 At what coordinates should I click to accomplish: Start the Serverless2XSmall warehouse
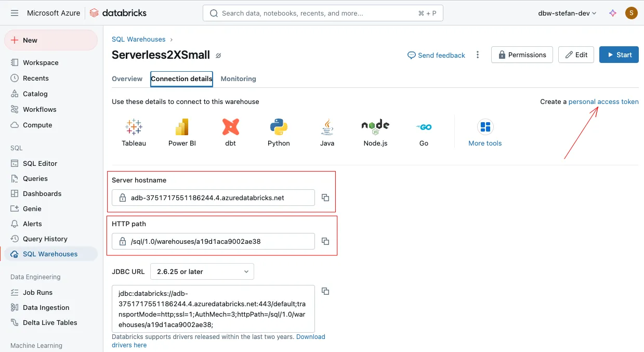[619, 55]
